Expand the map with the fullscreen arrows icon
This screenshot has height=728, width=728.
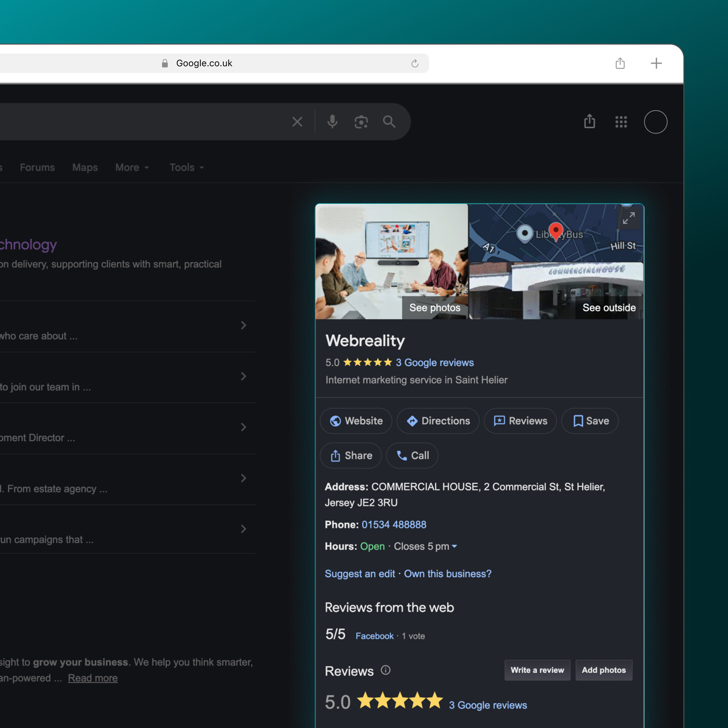click(629, 218)
